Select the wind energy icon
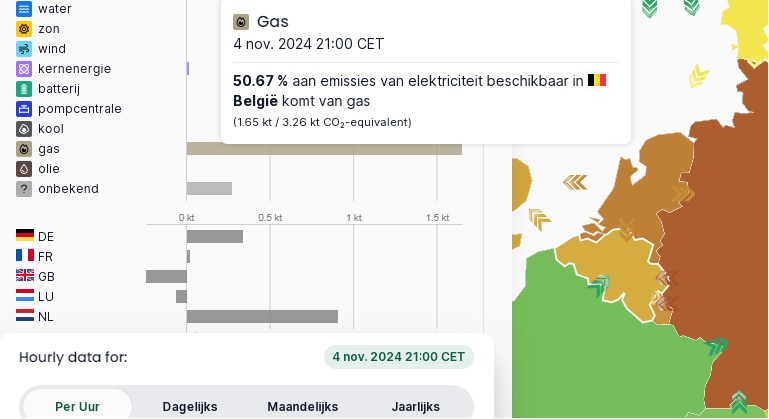Screen dimensions: 769x419 (24, 49)
